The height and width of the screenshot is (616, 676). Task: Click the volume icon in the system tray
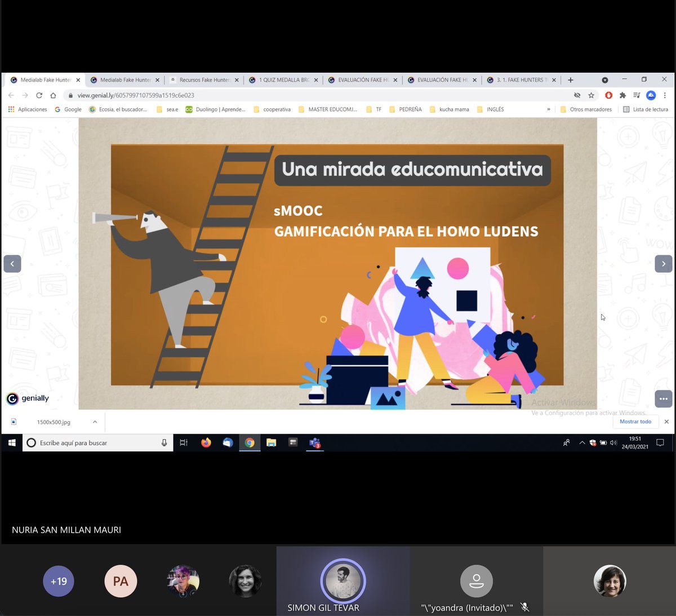(x=613, y=443)
